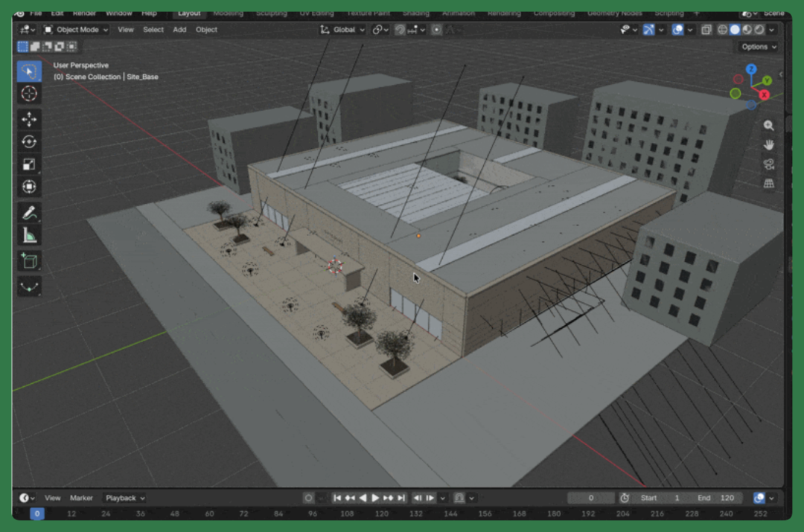Open the timeline editor type dropdown

[27, 499]
